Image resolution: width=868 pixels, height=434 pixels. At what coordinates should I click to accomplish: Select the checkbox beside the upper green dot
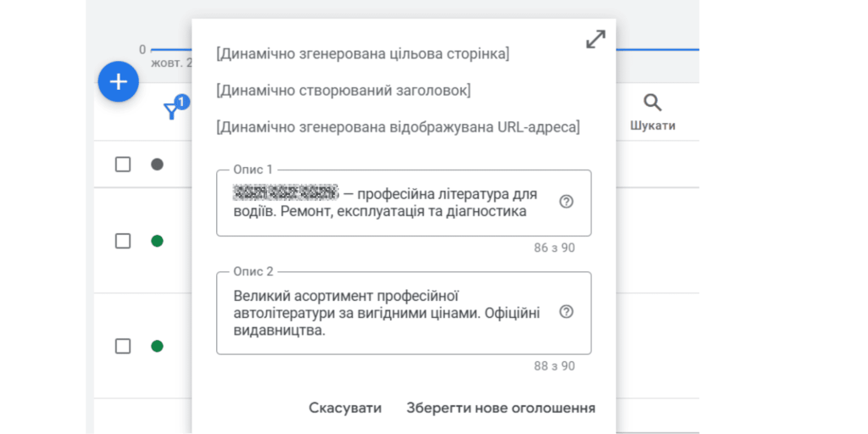click(x=123, y=242)
